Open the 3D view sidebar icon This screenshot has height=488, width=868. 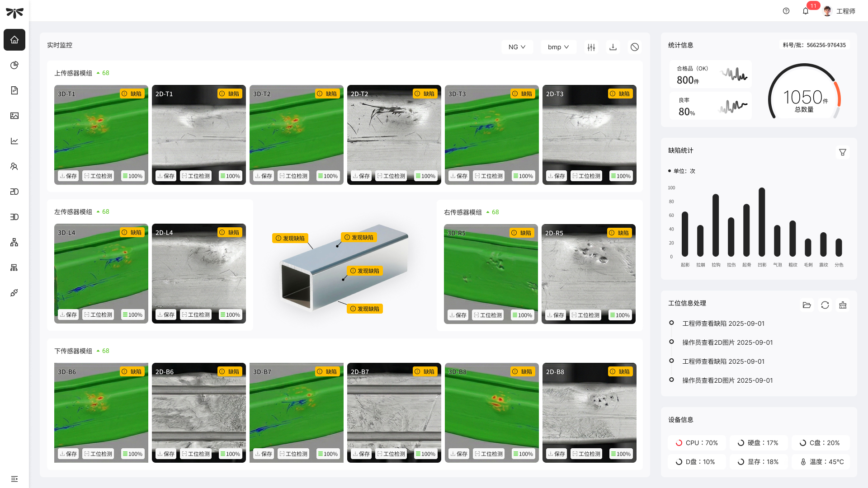point(14,217)
